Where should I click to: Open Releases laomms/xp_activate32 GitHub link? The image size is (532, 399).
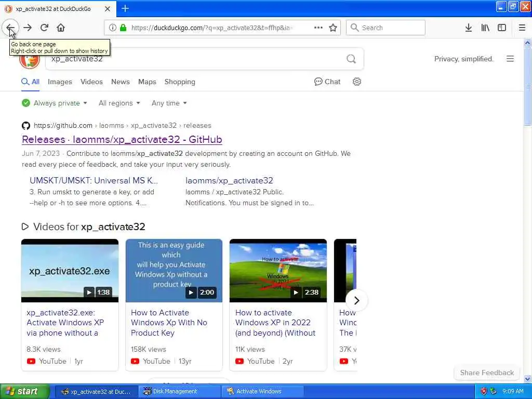[x=122, y=139]
